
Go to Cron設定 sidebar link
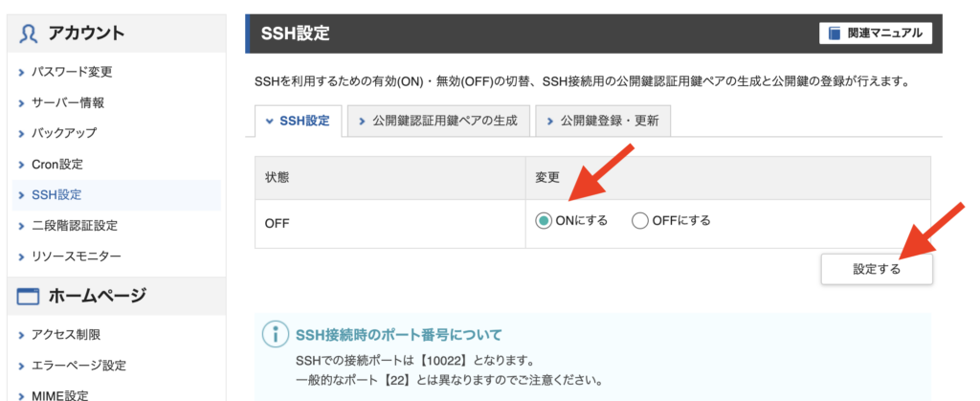tap(56, 165)
